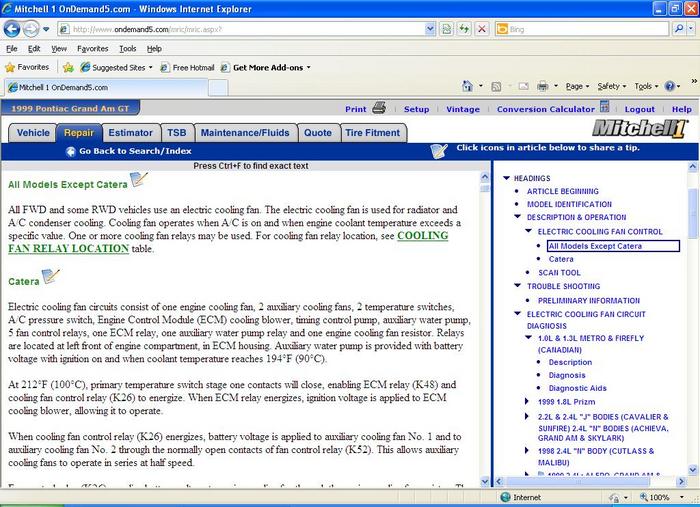
Task: Open the View menu
Action: coord(58,49)
